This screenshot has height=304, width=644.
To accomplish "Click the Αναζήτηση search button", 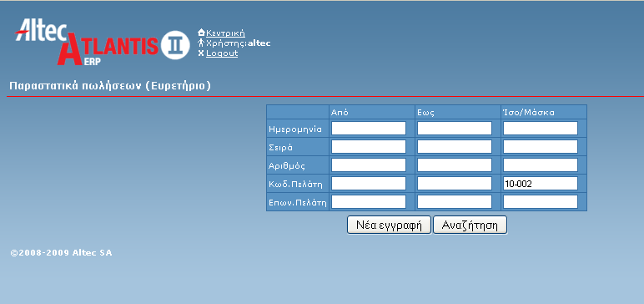I will coord(470,225).
